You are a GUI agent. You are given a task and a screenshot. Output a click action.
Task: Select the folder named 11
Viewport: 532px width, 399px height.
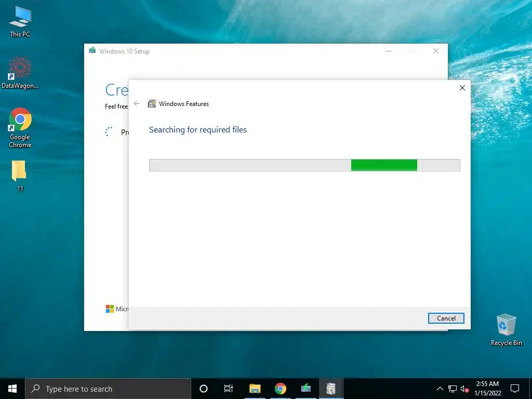[20, 176]
